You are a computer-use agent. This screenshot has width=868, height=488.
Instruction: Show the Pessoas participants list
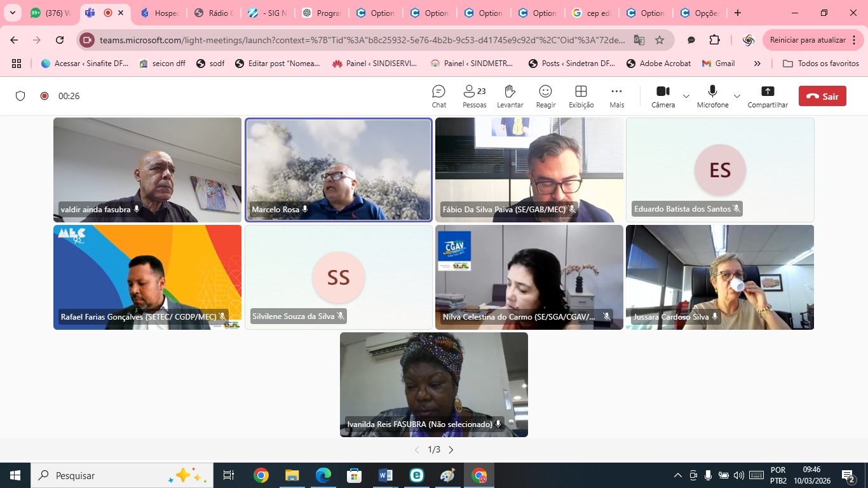point(474,96)
